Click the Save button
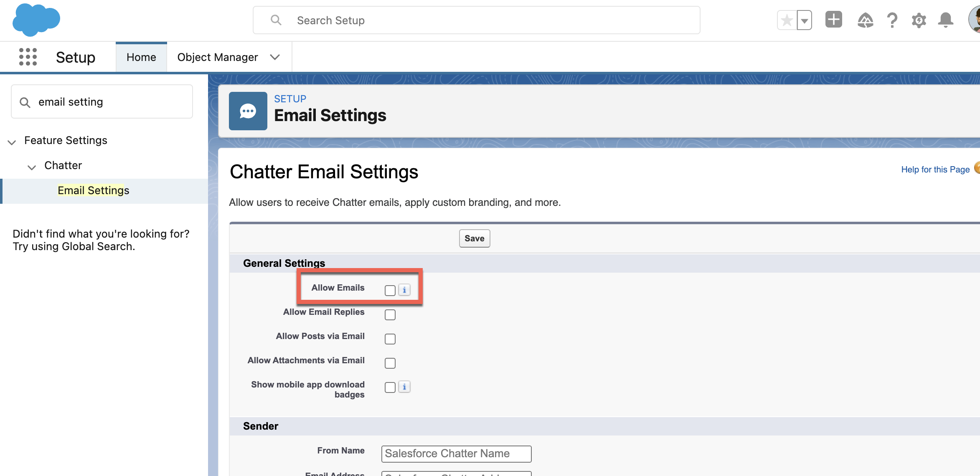The image size is (980, 476). 475,238
